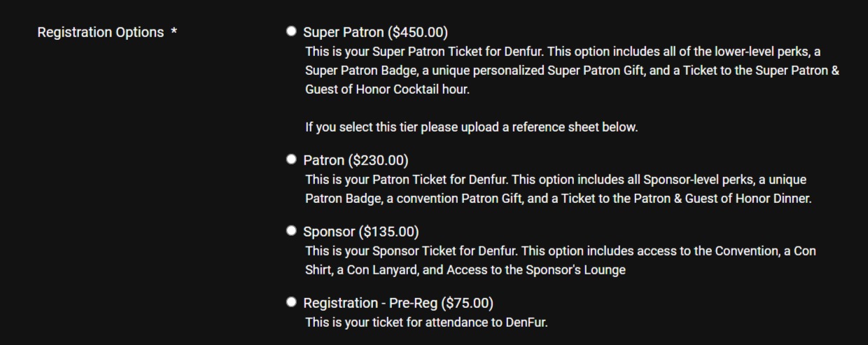Choose the Patron radio button
Screen dimensions: 868x345
click(x=291, y=160)
